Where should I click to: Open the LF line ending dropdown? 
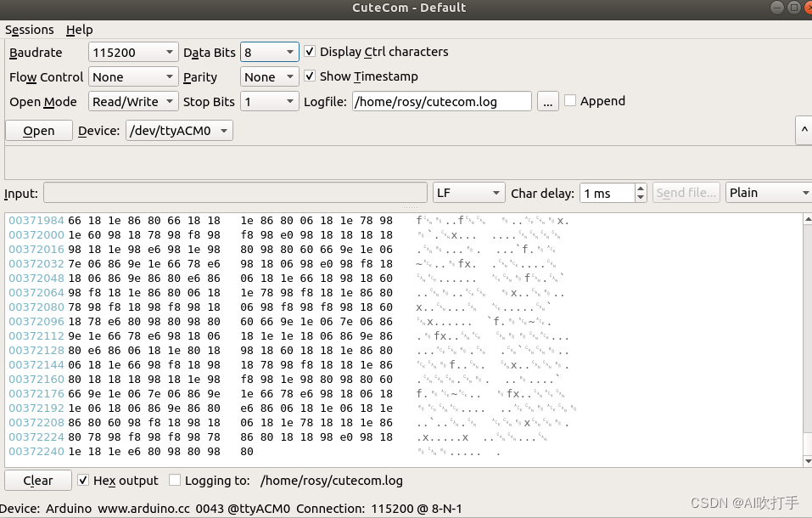click(x=468, y=193)
